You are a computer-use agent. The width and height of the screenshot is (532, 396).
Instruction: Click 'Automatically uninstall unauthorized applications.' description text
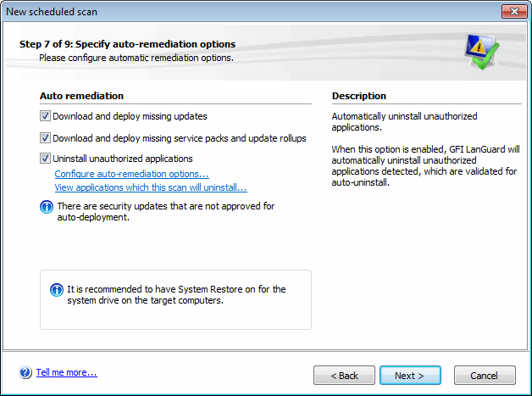(404, 121)
